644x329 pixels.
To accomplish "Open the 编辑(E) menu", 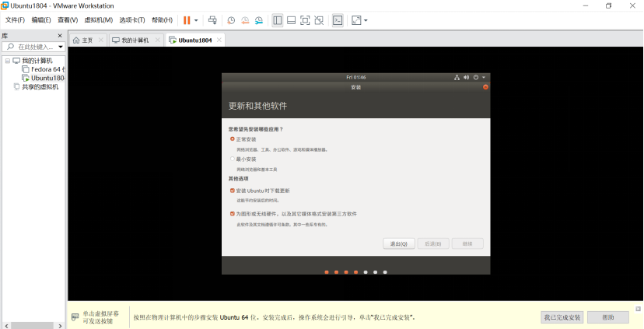I will (x=41, y=19).
